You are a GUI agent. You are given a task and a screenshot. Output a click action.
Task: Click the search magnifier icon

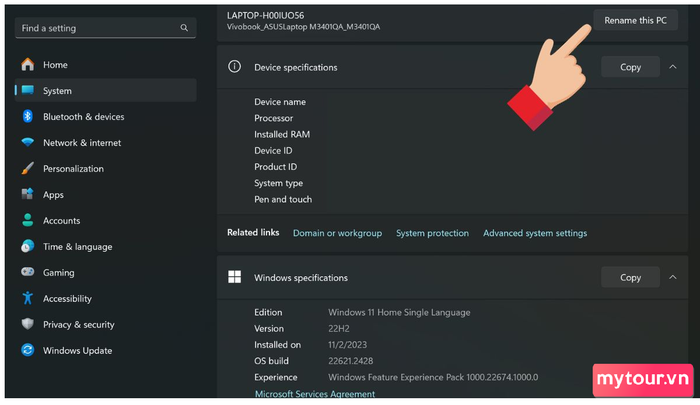pos(184,28)
